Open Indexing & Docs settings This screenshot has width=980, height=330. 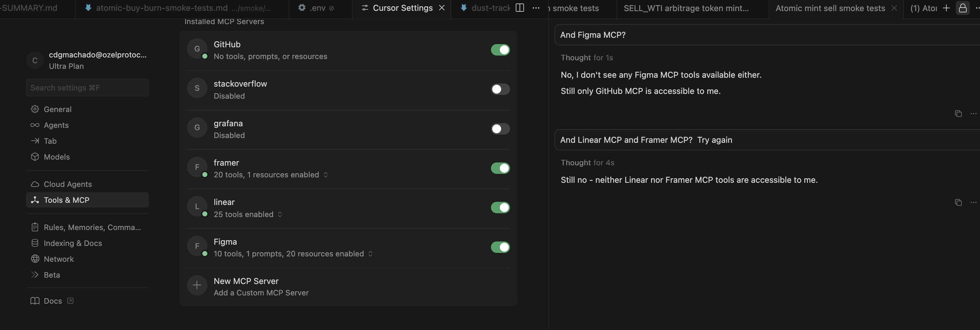87,243
